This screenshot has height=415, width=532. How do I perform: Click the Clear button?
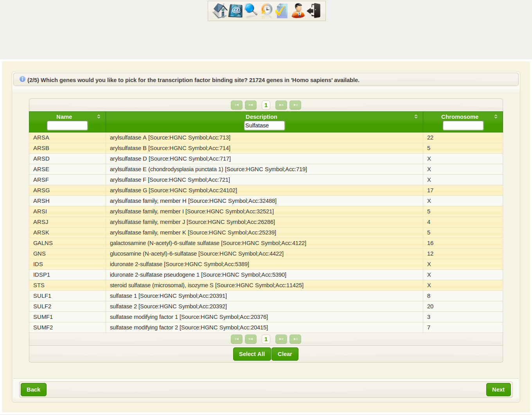click(x=285, y=354)
